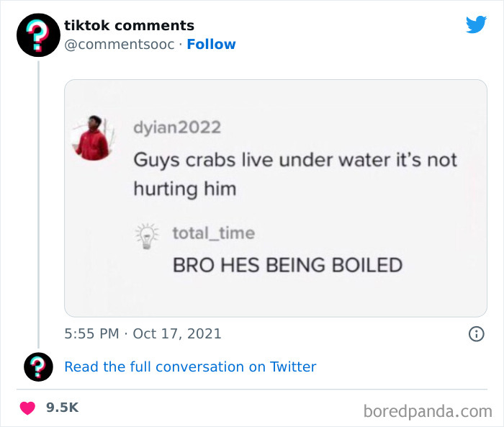
Task: Click the total_time username
Action: (213, 233)
